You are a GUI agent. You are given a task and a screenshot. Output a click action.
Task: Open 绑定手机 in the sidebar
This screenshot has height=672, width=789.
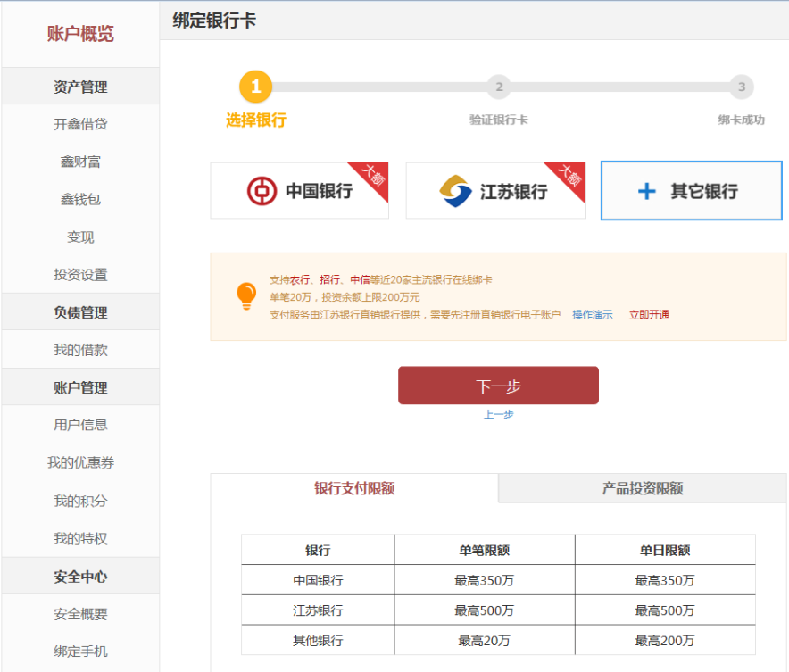[x=80, y=651]
